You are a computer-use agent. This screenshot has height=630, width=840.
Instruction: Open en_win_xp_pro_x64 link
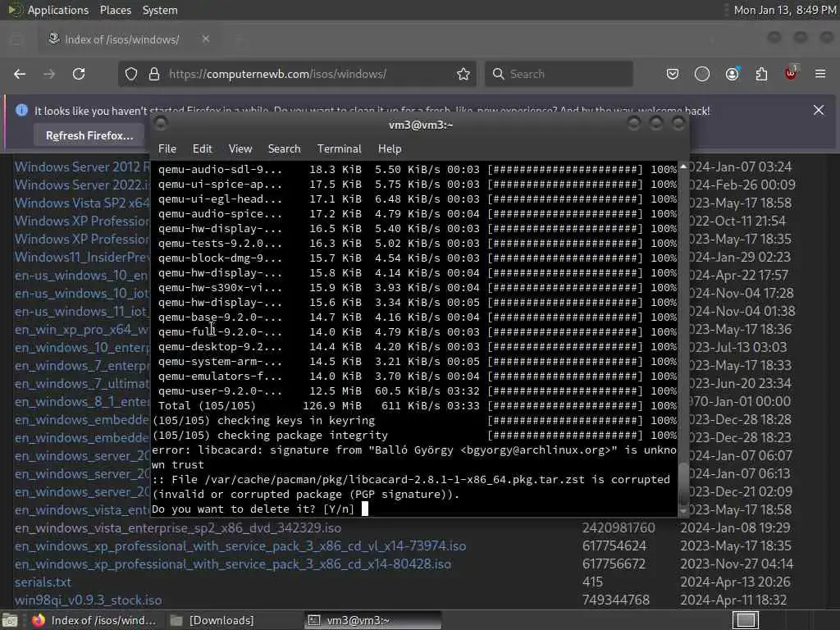(x=83, y=330)
